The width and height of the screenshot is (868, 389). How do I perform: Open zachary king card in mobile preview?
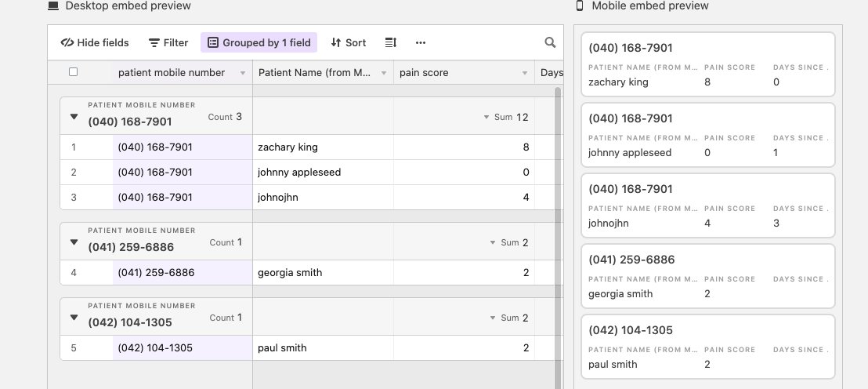click(708, 64)
